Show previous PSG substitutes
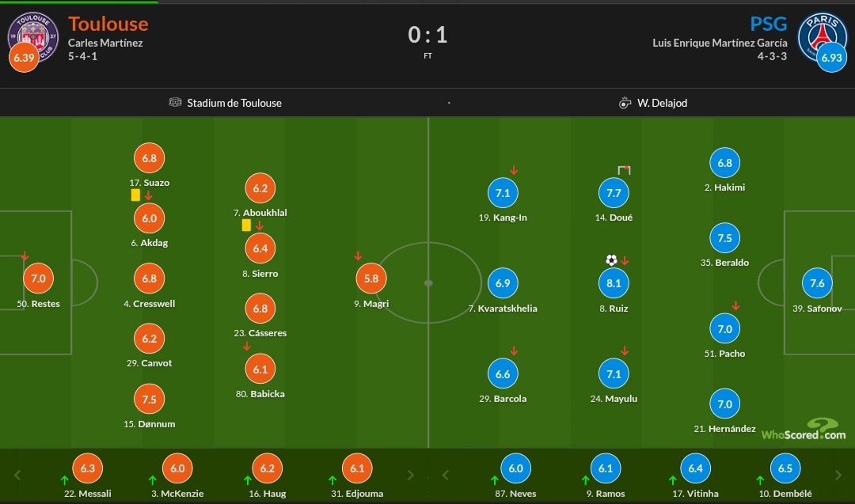 point(446,476)
